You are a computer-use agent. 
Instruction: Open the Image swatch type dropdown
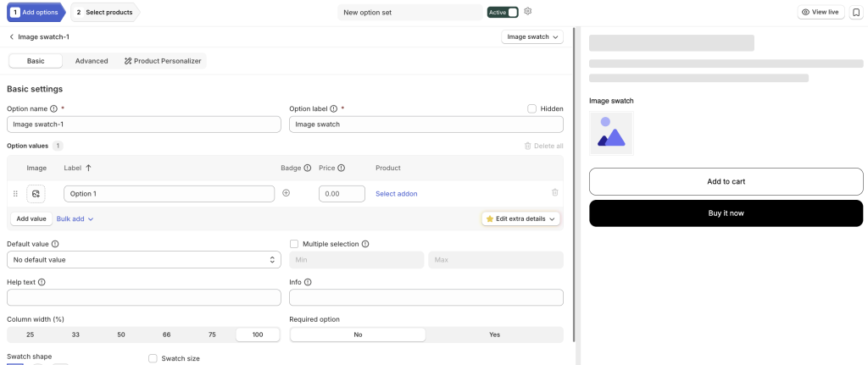532,36
